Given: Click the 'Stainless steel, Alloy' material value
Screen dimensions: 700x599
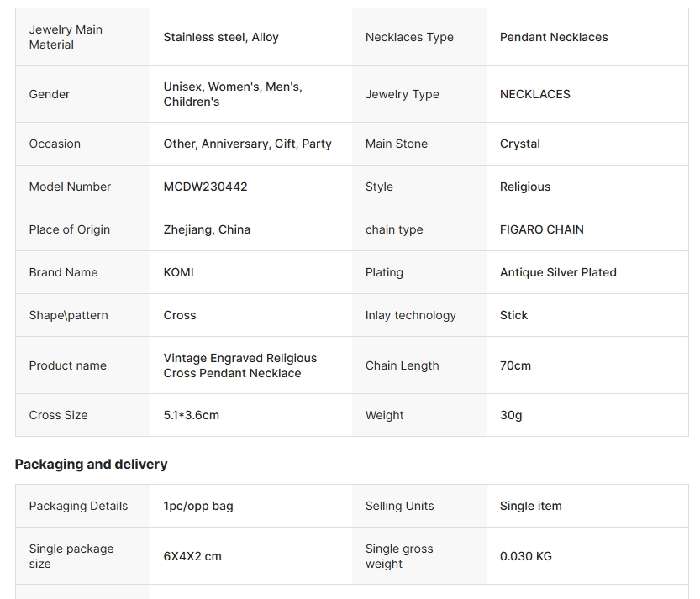Looking at the screenshot, I should 221,37.
